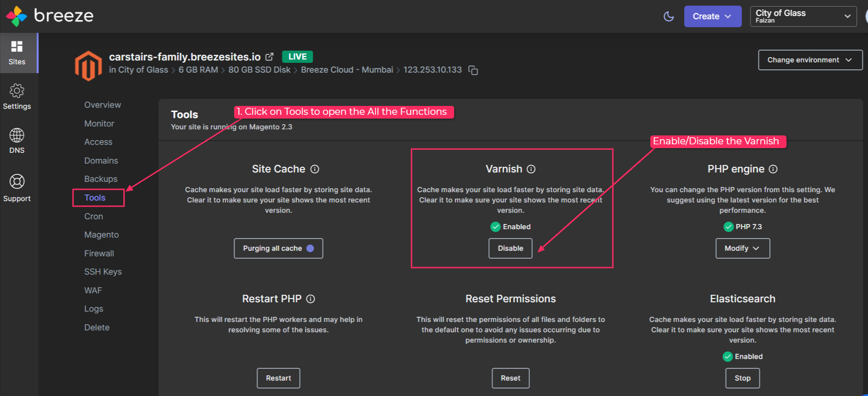Go to the Delete menu item
868x396 pixels.
(97, 328)
